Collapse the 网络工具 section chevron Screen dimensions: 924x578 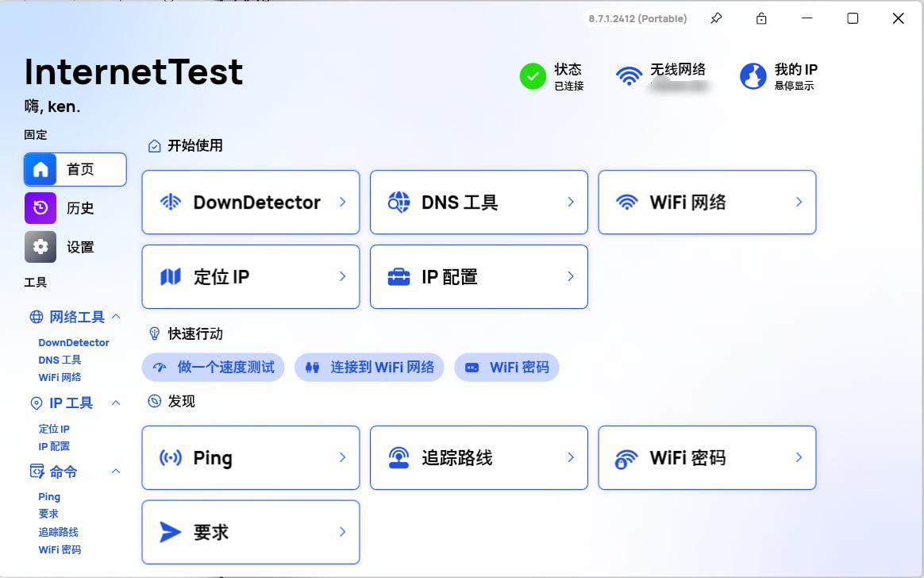(x=117, y=317)
